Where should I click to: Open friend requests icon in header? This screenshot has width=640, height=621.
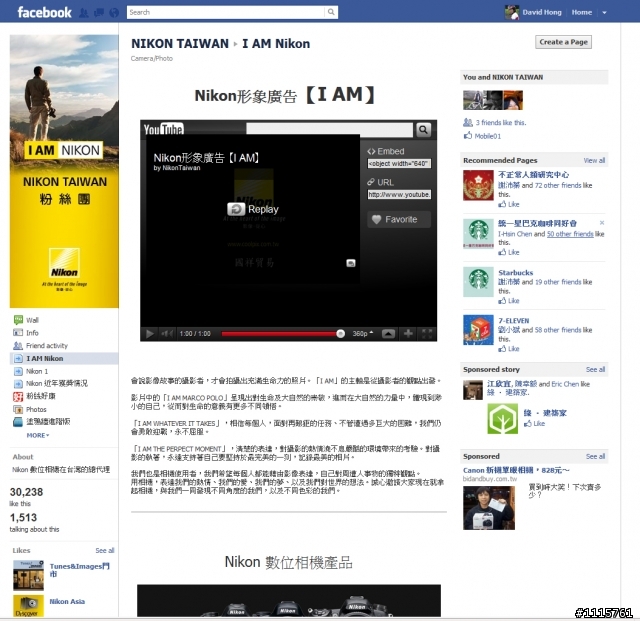tap(84, 13)
